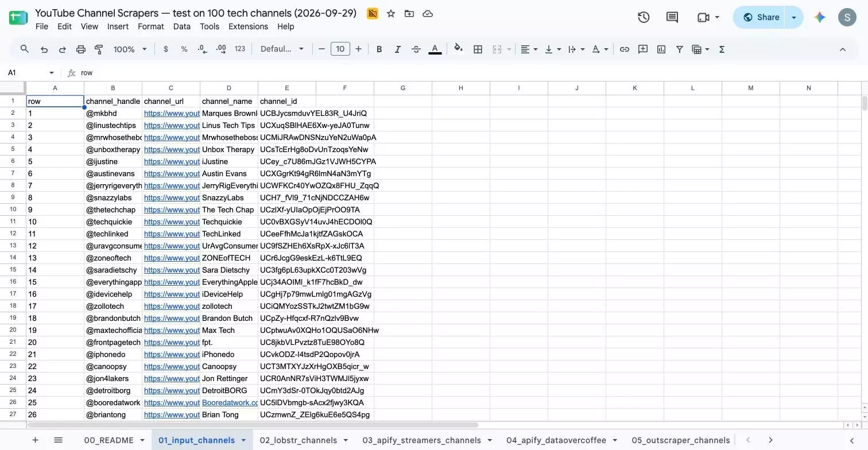Image resolution: width=868 pixels, height=450 pixels.
Task: Open the Name Box dropdown arrow
Action: [52, 73]
